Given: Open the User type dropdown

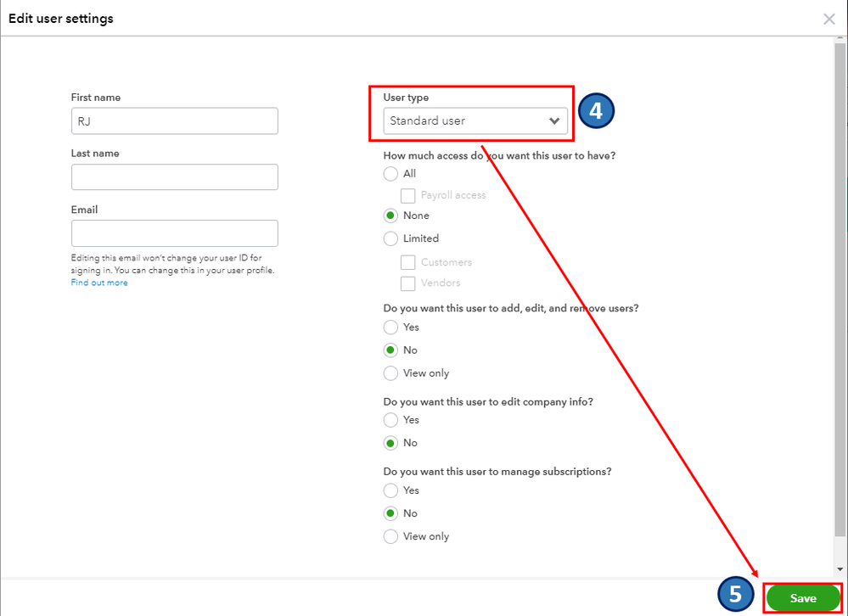Looking at the screenshot, I should [475, 121].
